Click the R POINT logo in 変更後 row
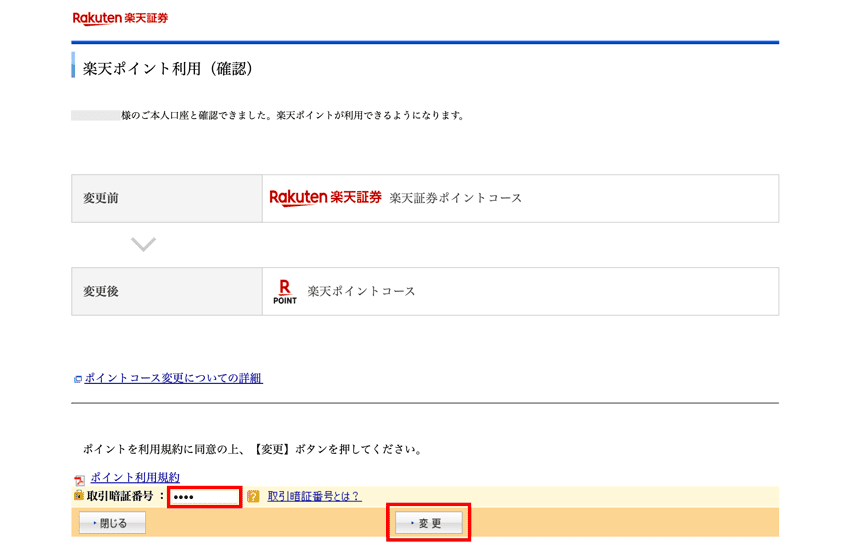Viewport: 850px width, 544px height. (x=285, y=292)
